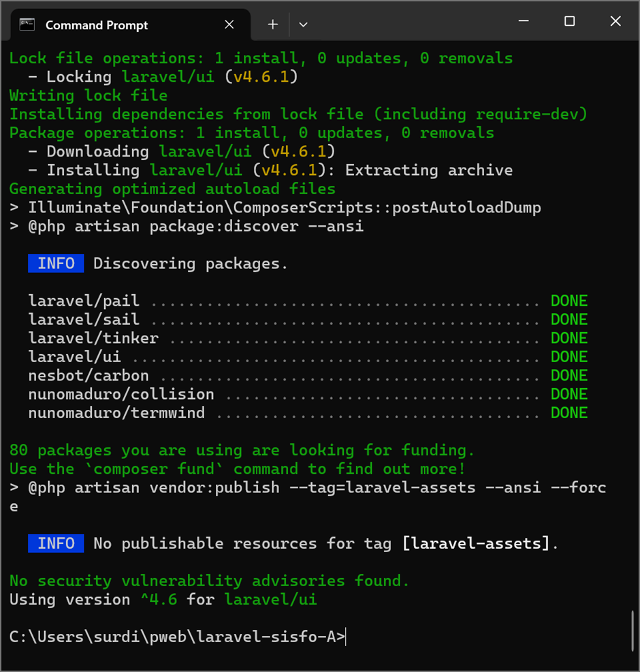The height and width of the screenshot is (672, 640).
Task: Click the X on the Command Prompt tab
Action: click(x=229, y=24)
